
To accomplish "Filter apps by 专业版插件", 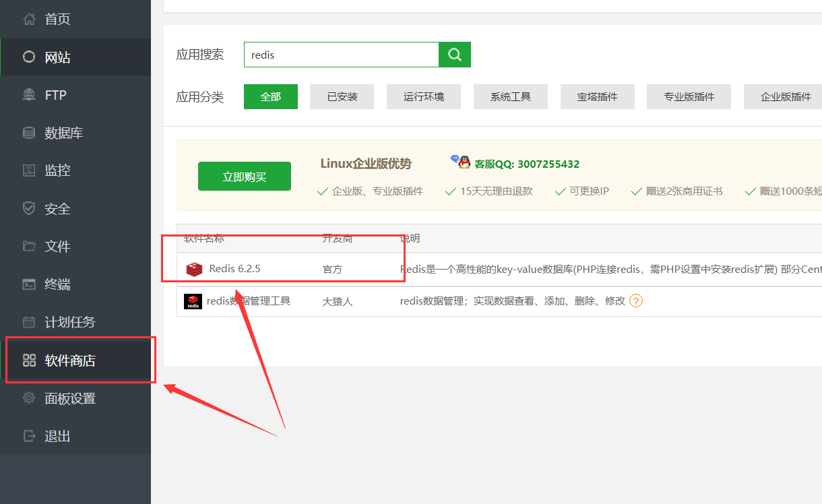I will (x=689, y=96).
